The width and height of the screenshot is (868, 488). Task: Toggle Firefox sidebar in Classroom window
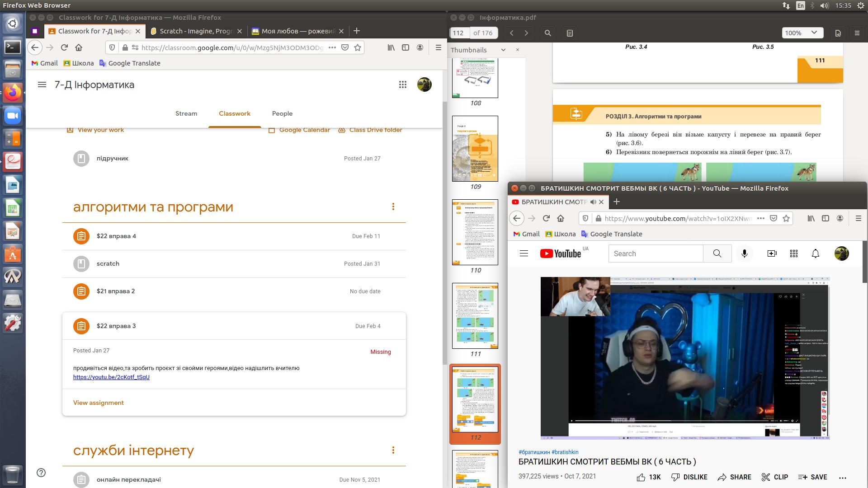coord(406,47)
